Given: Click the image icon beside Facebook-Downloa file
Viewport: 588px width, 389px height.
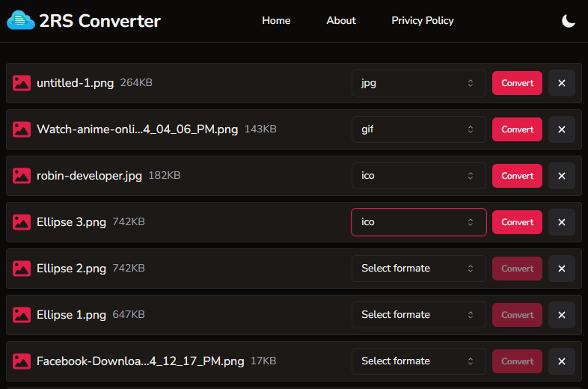Looking at the screenshot, I should pos(22,361).
